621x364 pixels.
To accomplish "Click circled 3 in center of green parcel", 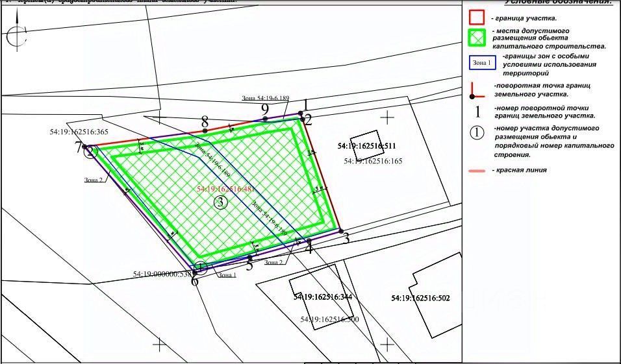I will point(221,202).
